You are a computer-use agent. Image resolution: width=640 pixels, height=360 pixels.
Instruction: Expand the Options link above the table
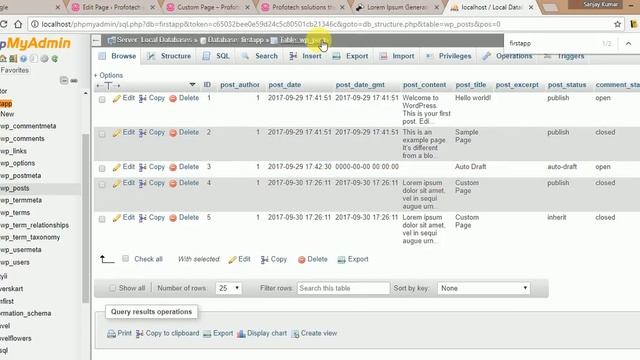pos(108,75)
